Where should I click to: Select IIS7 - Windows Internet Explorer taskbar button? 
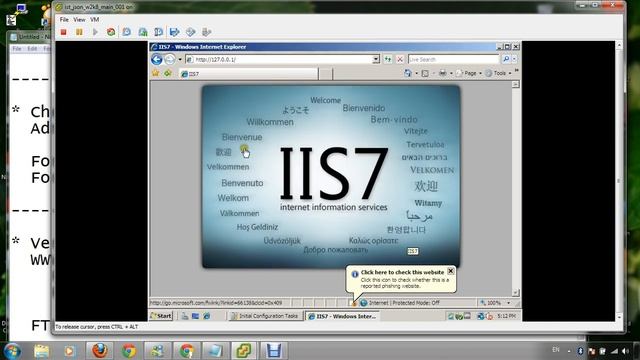(342, 316)
